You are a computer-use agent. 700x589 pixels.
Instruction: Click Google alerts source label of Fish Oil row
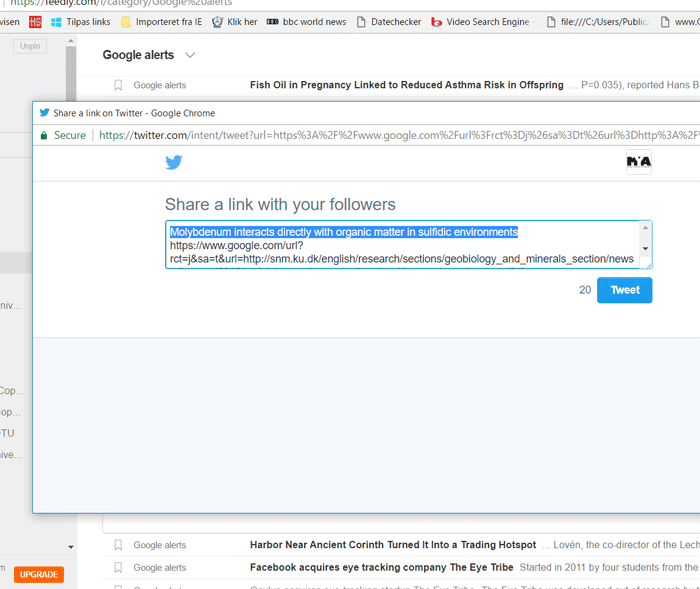[160, 85]
